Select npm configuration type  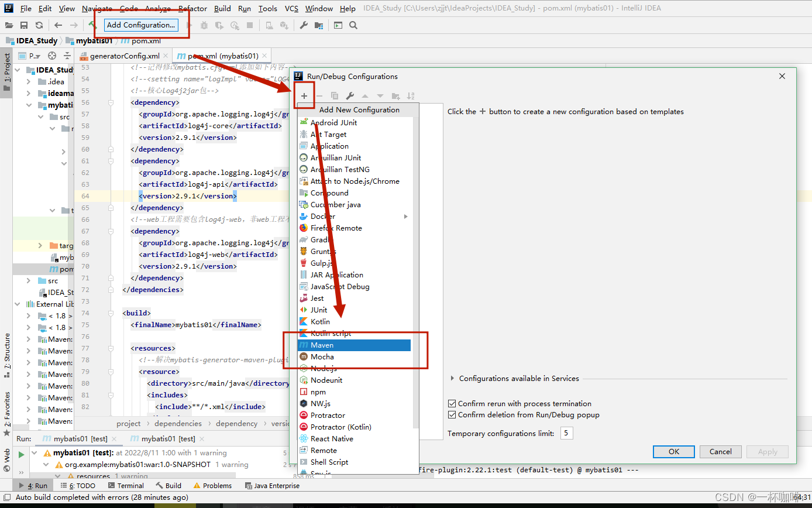coord(354,392)
